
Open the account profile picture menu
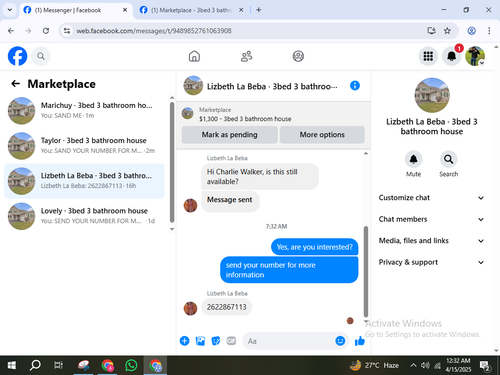(x=475, y=56)
